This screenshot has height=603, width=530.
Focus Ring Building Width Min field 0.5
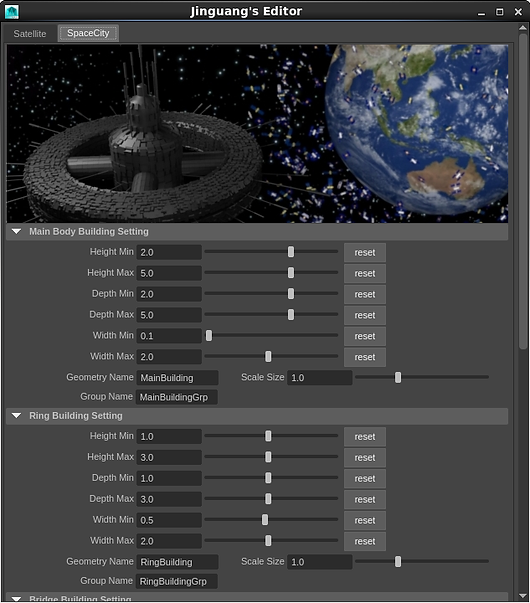[x=169, y=520]
